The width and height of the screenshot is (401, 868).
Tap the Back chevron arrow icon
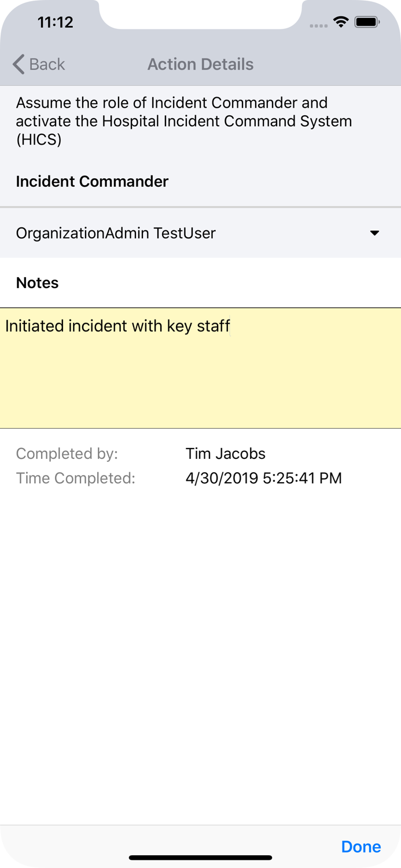(x=19, y=64)
